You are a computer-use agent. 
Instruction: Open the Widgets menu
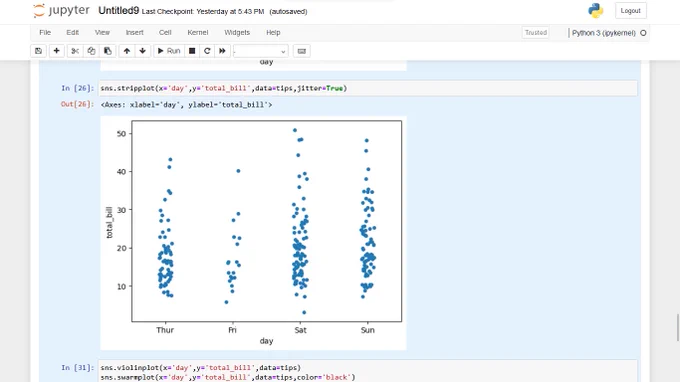(x=237, y=33)
